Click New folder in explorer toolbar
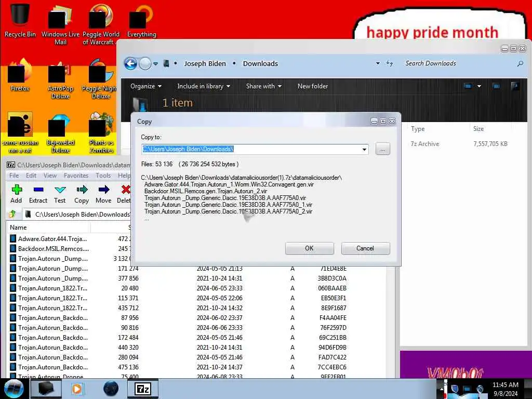 point(313,86)
